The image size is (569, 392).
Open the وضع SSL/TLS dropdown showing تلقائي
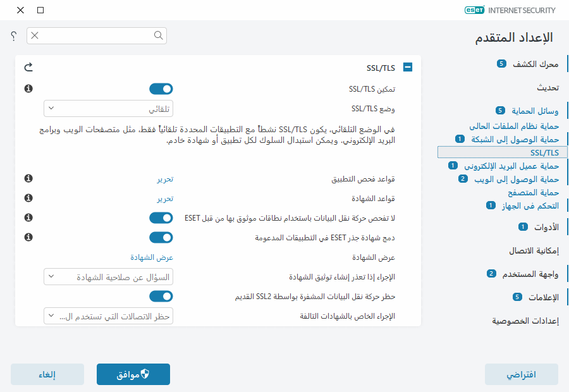click(108, 108)
